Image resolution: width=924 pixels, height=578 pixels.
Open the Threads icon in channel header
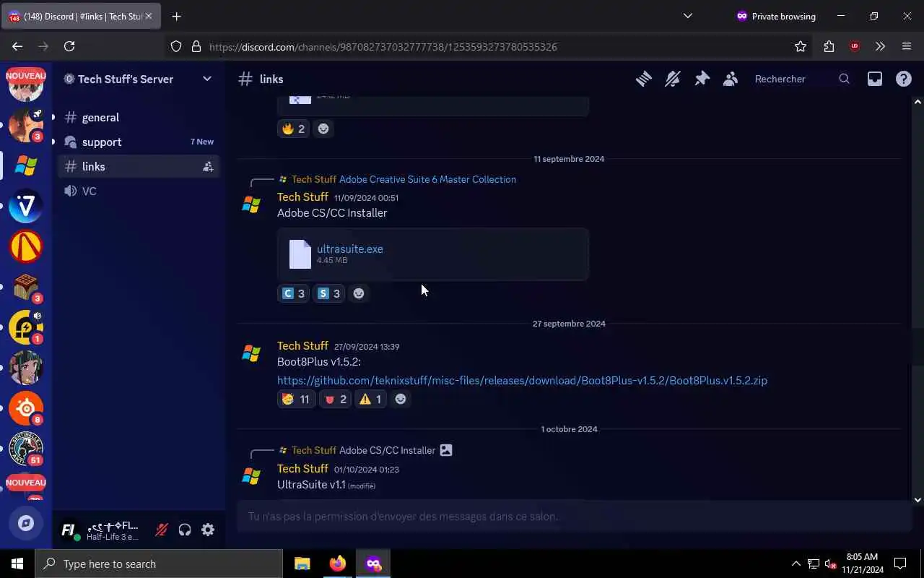pos(643,79)
